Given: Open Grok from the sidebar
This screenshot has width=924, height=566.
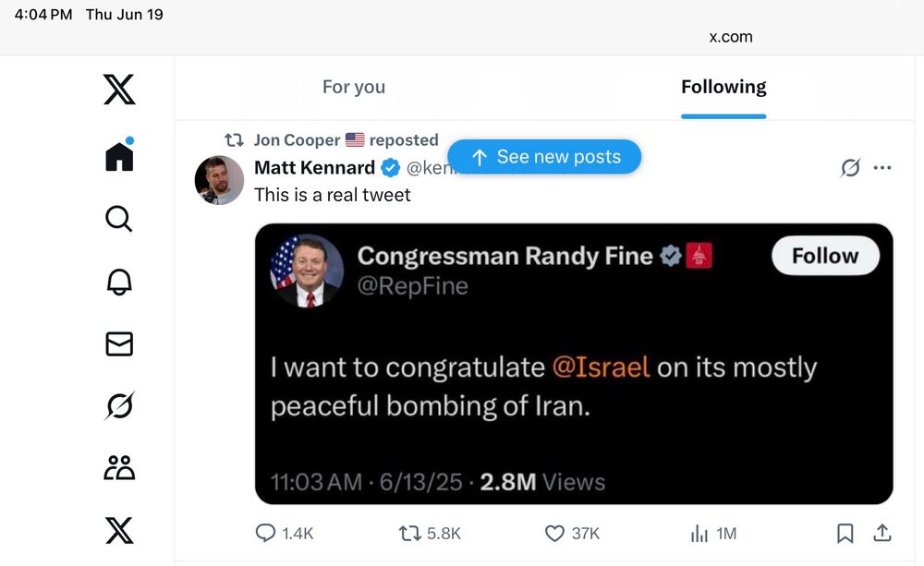Looking at the screenshot, I should pyautogui.click(x=119, y=405).
